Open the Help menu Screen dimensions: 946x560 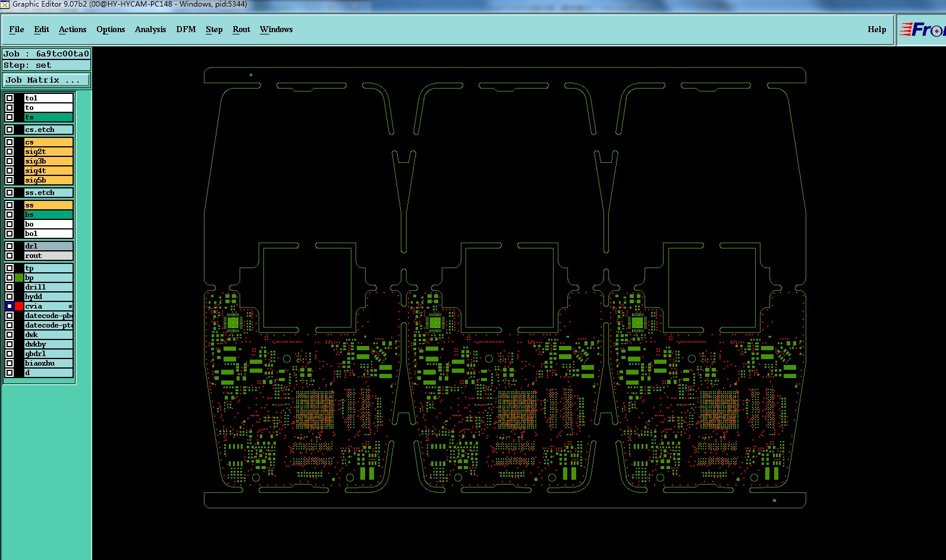pos(876,29)
